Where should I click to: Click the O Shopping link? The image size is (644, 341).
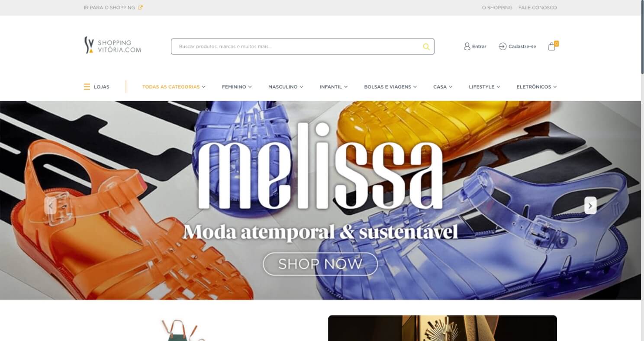497,8
